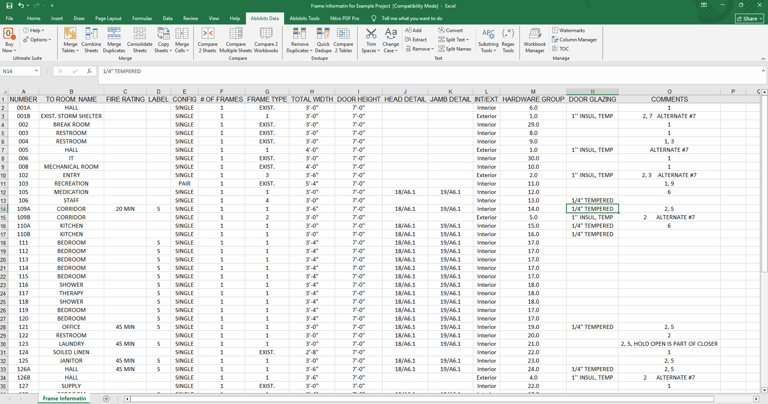
Task: Open the Nitro PDF Pro tab
Action: click(x=344, y=18)
